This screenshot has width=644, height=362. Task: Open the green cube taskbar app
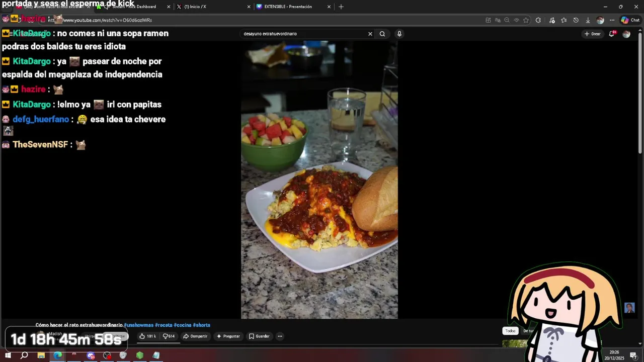pos(140,355)
